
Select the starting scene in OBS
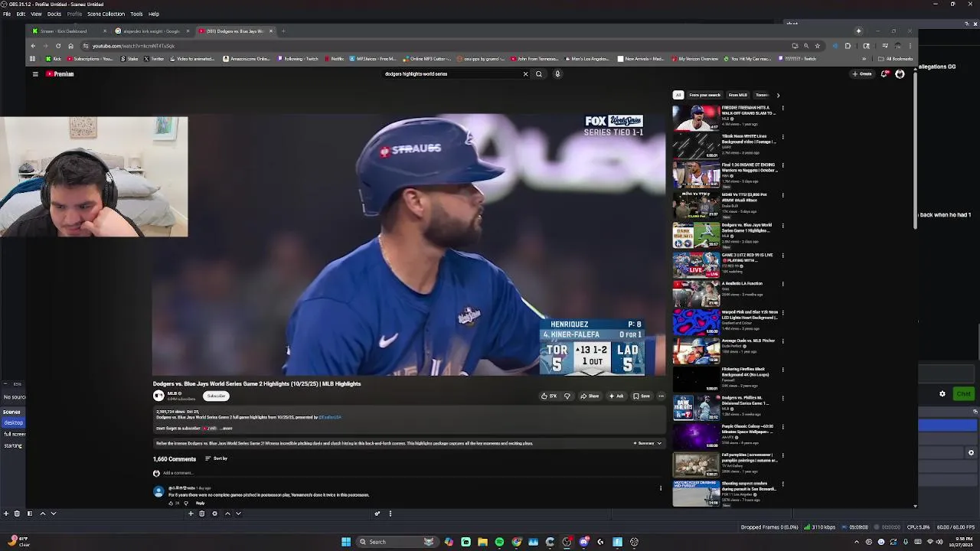click(13, 445)
